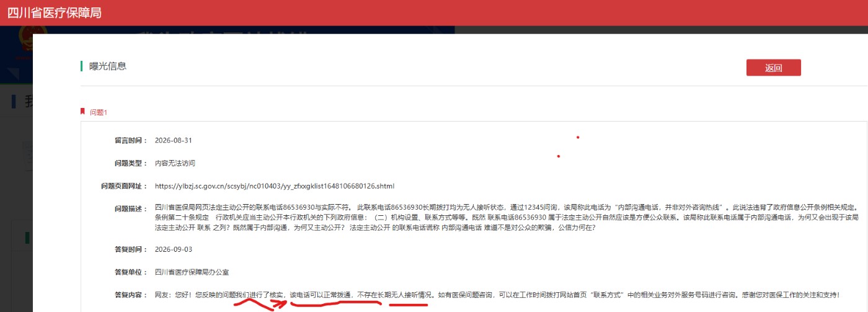Click the 答复时间 label
Viewport: 868px width, 312px height.
[x=131, y=249]
